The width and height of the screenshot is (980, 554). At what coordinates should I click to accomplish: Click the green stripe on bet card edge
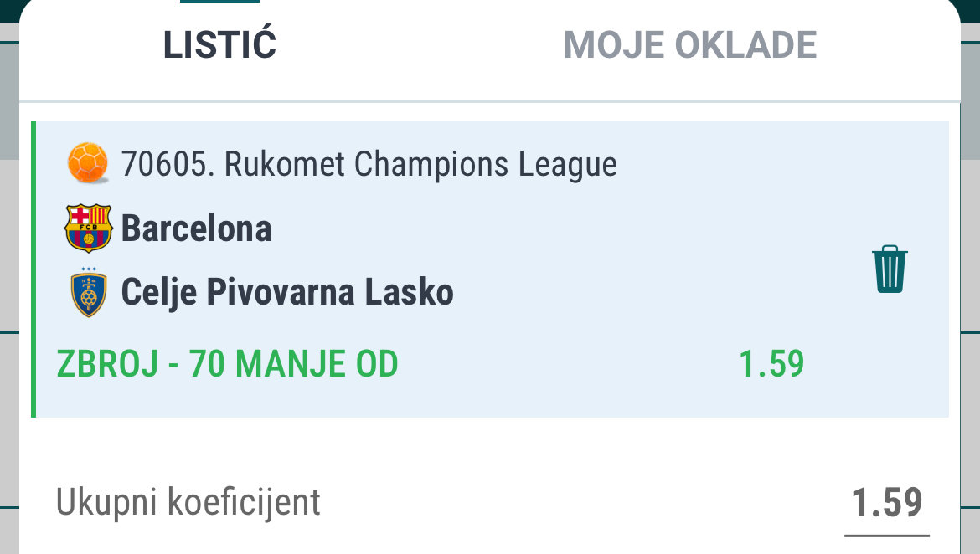[34, 268]
